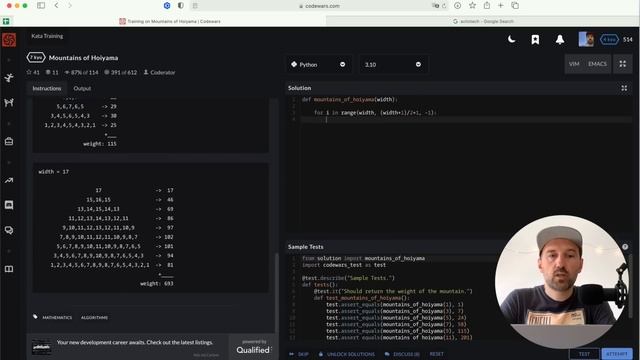Open the Freestyle sparring sidebar icon
Image resolution: width=640 pixels, height=360 pixels.
(x=9, y=102)
